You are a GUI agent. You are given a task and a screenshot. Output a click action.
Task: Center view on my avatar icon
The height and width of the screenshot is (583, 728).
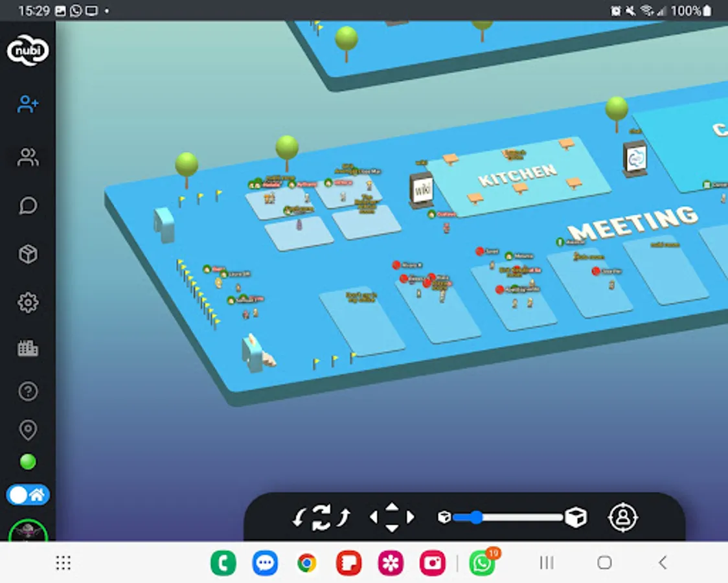pyautogui.click(x=623, y=517)
